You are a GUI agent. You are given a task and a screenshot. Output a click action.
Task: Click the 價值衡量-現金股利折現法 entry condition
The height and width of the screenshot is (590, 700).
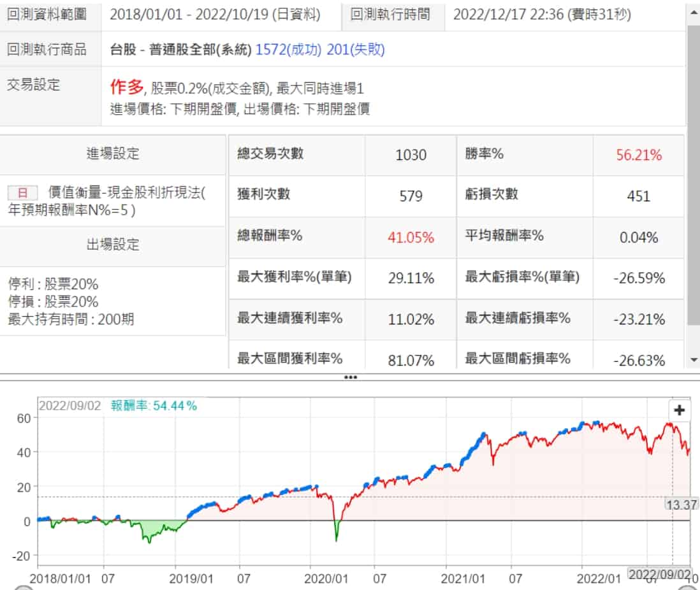tap(128, 193)
